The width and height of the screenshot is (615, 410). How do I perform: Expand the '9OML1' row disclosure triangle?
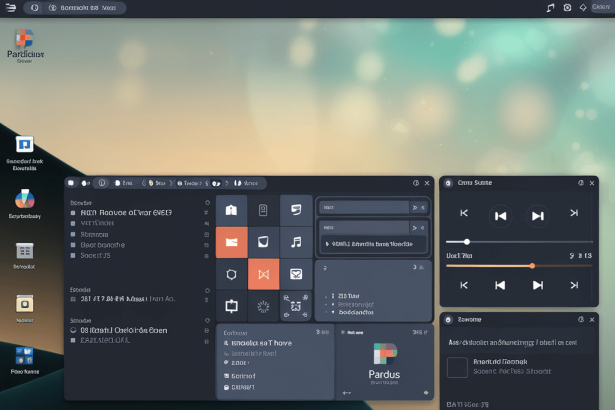point(327,244)
